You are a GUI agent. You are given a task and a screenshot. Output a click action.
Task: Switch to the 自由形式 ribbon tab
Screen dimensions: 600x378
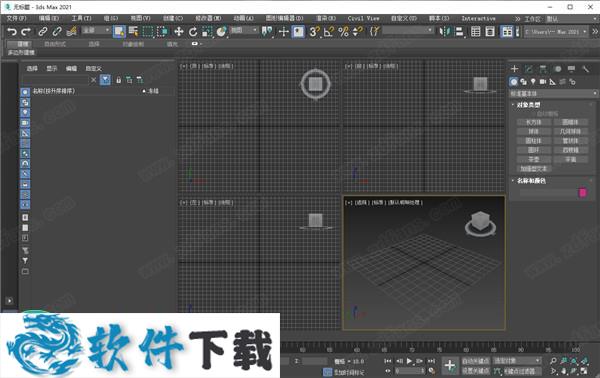click(55, 44)
